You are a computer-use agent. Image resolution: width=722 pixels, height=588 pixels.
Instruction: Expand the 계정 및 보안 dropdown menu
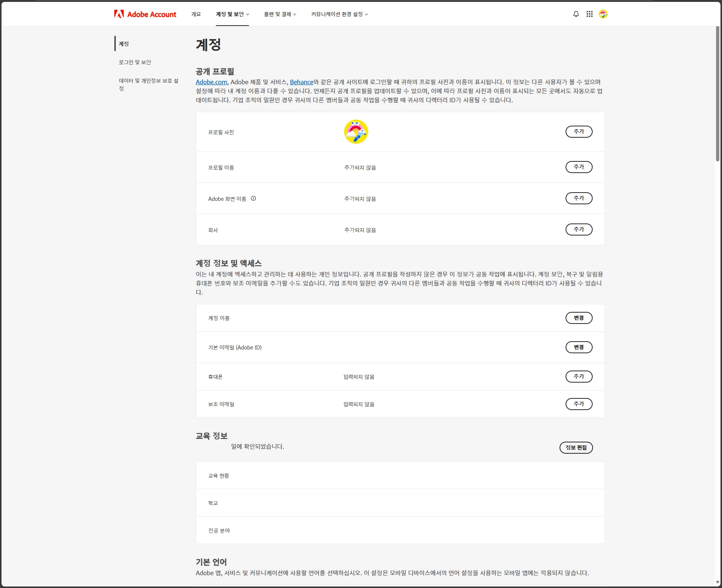pyautogui.click(x=232, y=14)
